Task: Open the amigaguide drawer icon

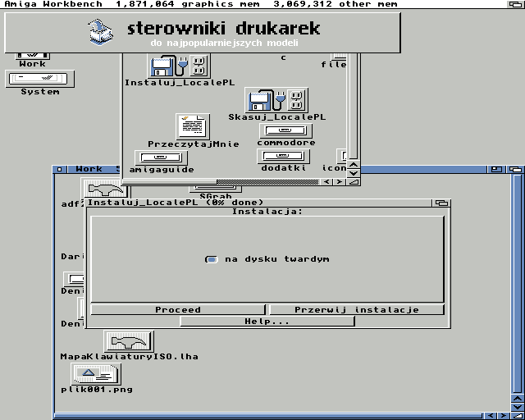Action: click(x=161, y=157)
